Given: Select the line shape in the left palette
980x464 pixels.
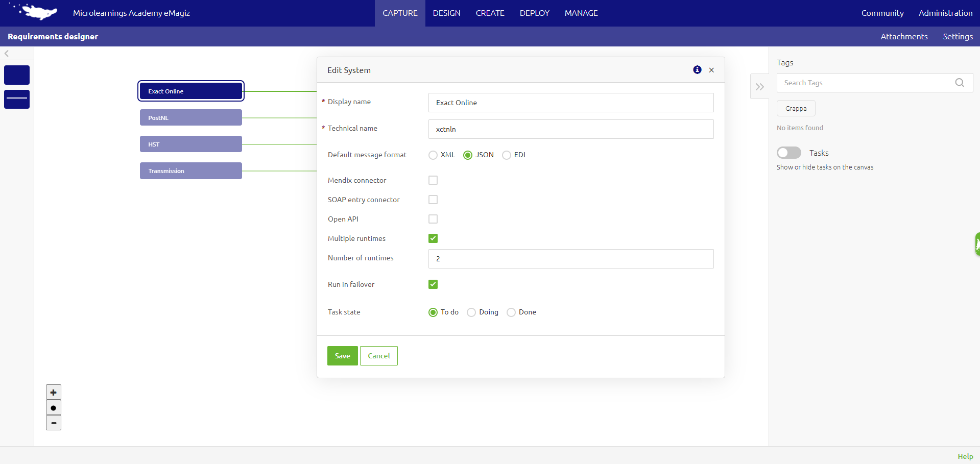Looking at the screenshot, I should (16, 99).
